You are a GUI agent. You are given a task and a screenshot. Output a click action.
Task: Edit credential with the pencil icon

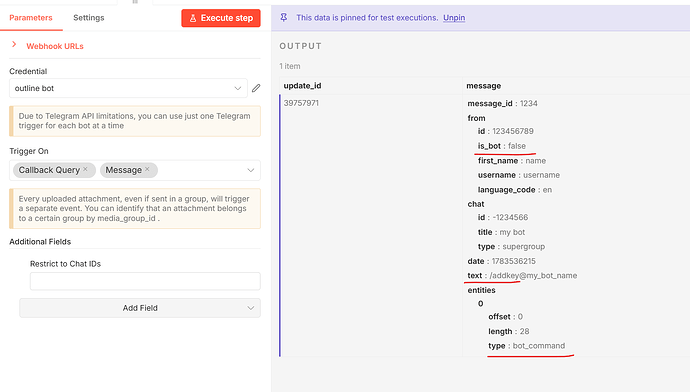click(256, 88)
